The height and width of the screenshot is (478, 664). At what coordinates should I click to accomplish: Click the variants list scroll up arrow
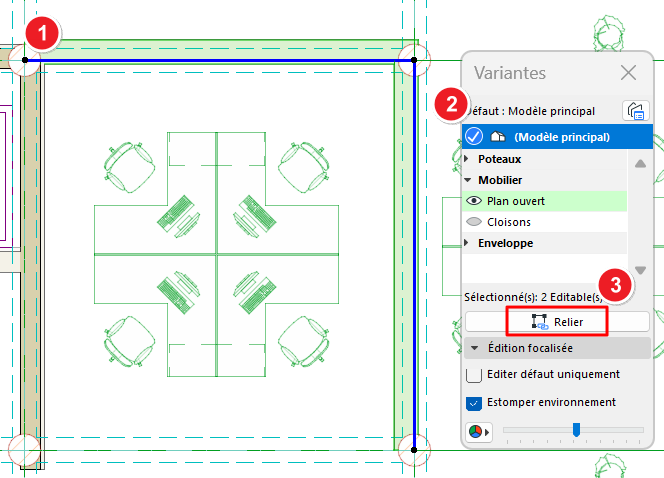coord(640,164)
